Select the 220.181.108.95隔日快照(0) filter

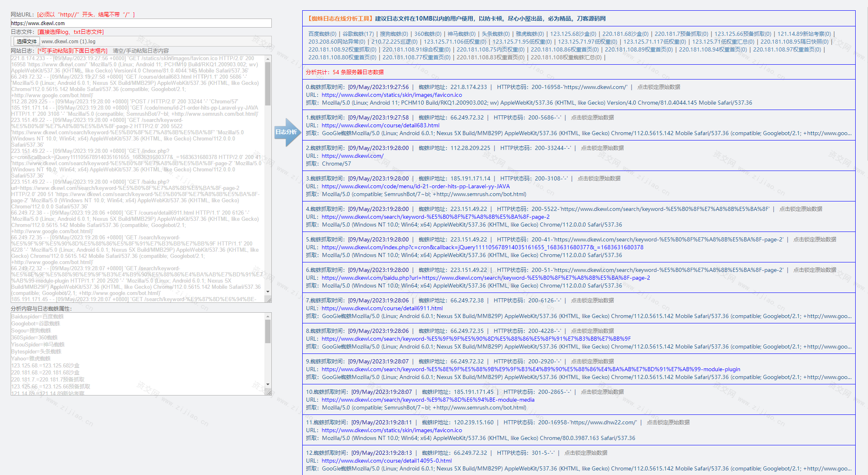[794, 42]
